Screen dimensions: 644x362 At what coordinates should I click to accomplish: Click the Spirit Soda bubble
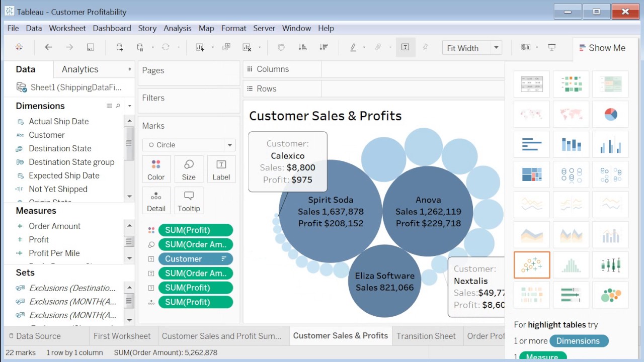[331, 211]
